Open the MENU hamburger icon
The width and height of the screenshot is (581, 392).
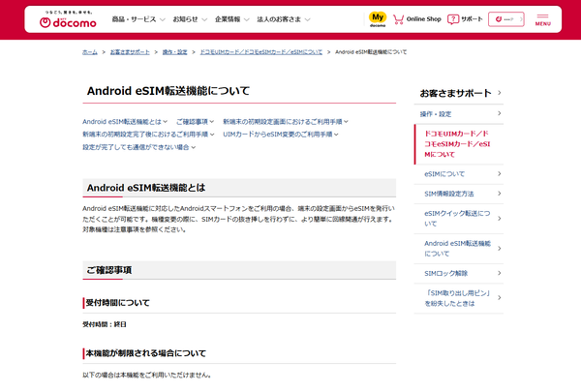pos(543,19)
